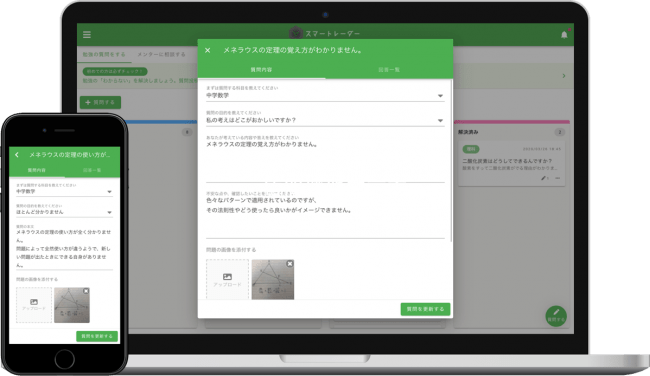Click the notification bell icon

tap(564, 35)
